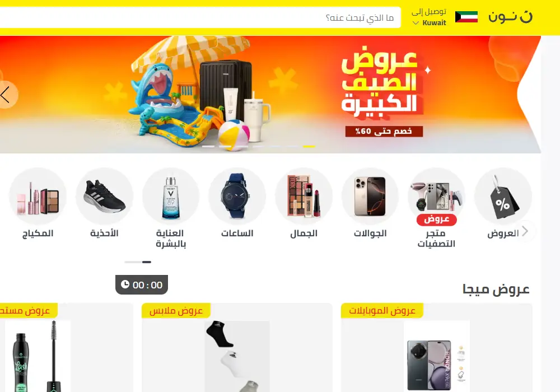Click the search field ما الذي تبحث عنه
The height and width of the screenshot is (392, 560).
click(200, 17)
